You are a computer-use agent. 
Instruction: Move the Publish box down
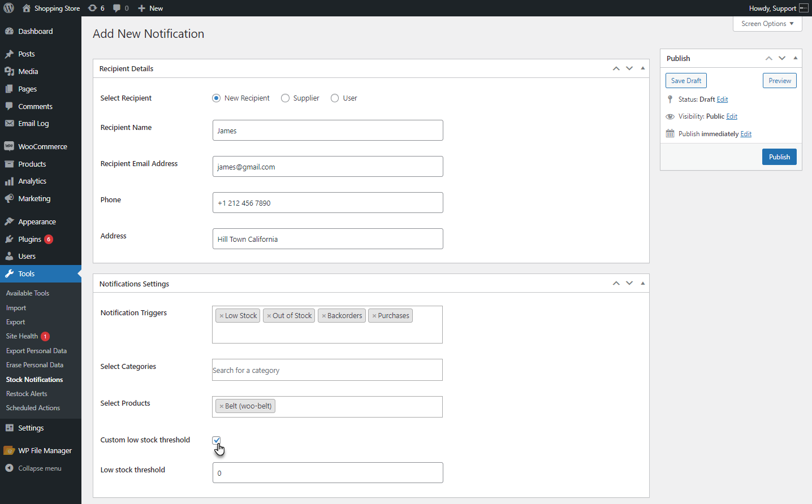(782, 58)
